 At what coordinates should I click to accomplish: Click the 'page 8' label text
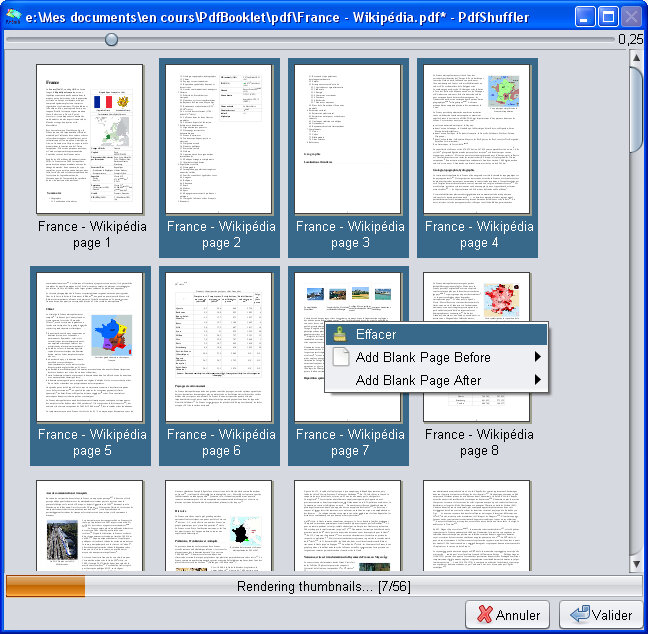point(479,450)
